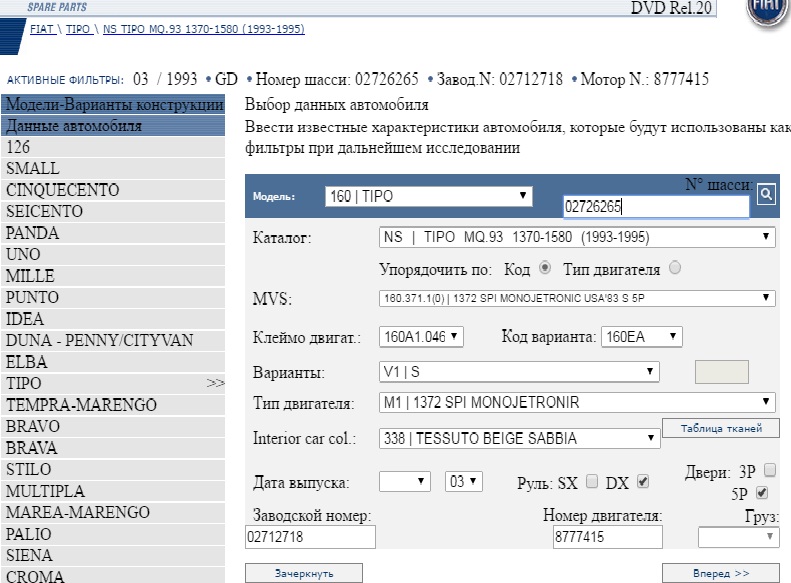
Task: Open the Interior car col. dropdown
Action: 517,438
